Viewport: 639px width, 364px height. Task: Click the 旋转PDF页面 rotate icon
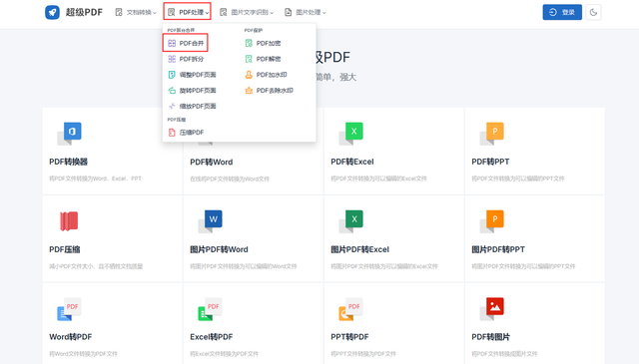click(x=172, y=91)
